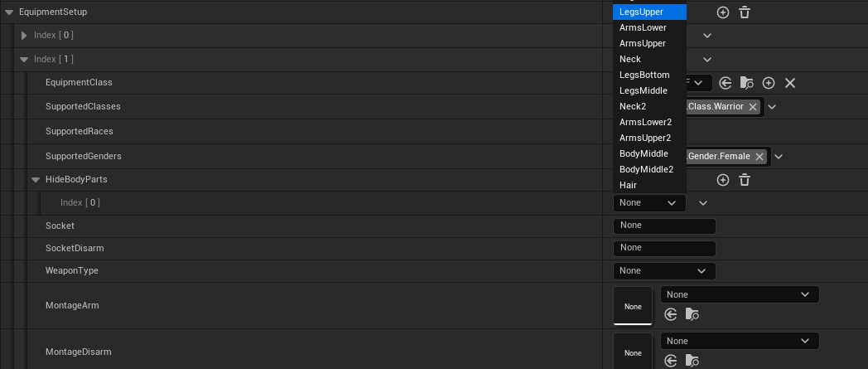Browse to EquipmentClass in Content Browser
The width and height of the screenshot is (868, 369).
pyautogui.click(x=747, y=83)
